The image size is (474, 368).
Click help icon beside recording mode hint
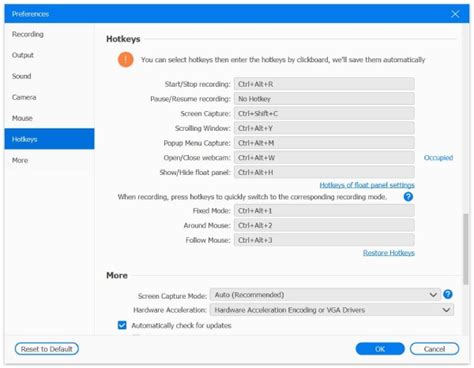408,197
